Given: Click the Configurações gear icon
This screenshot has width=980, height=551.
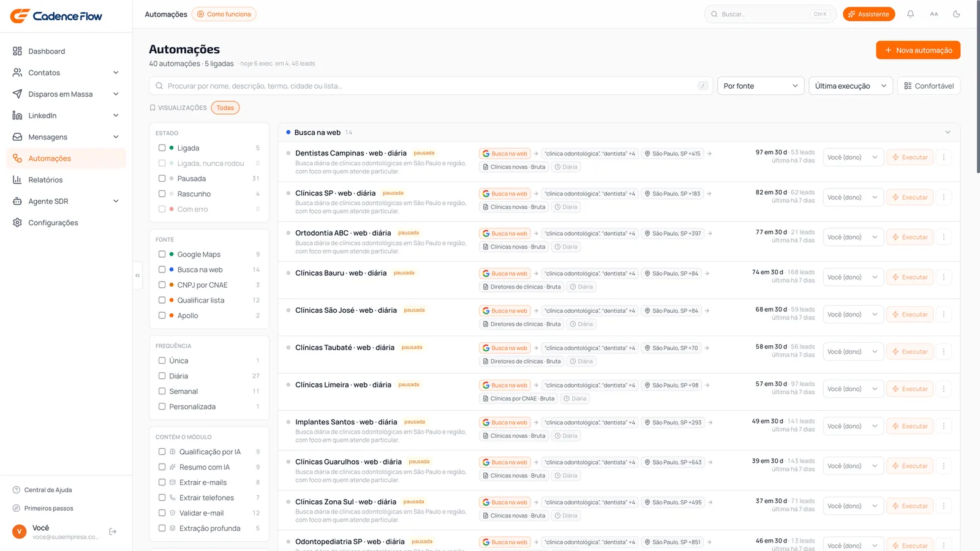Looking at the screenshot, I should [17, 223].
